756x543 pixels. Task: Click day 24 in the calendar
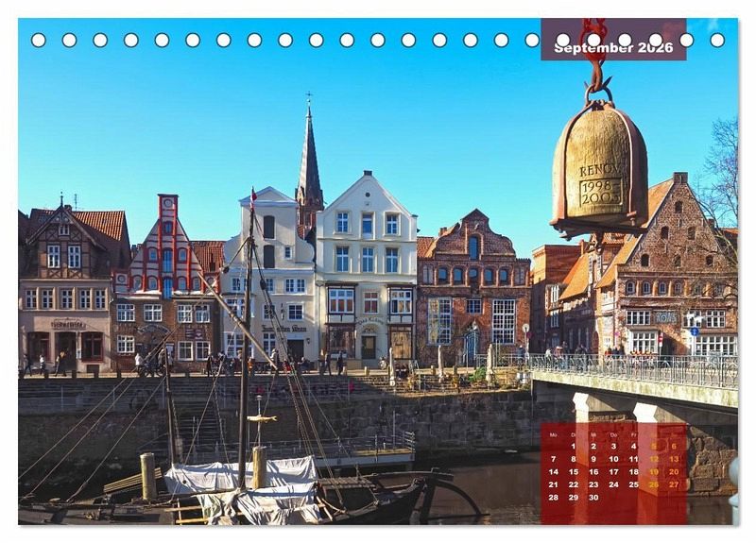(613, 484)
